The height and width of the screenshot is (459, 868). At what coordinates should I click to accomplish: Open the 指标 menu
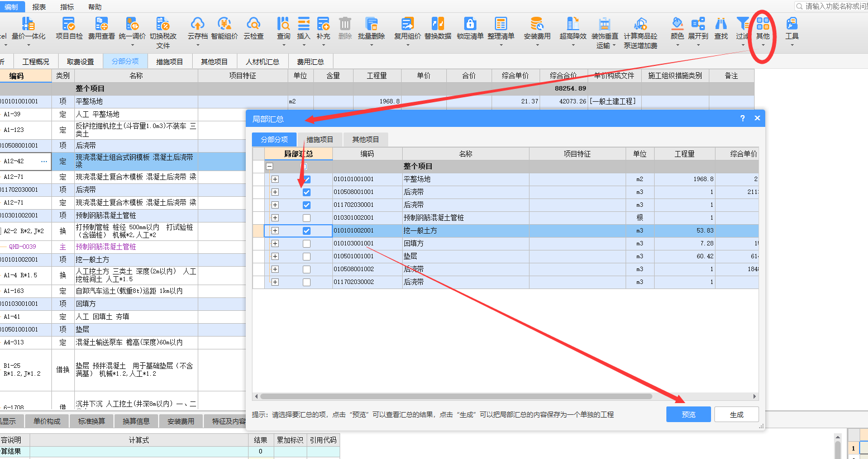click(67, 7)
